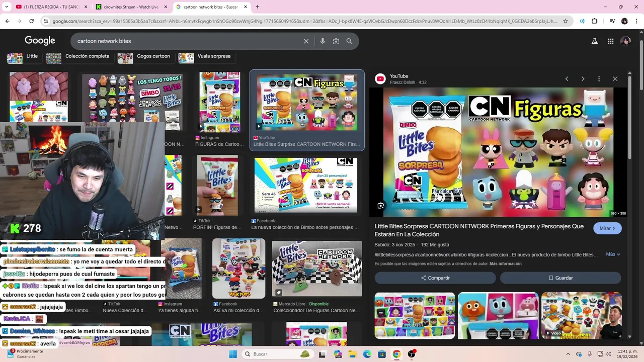
Task: Open Microsoft Store from the taskbar
Action: tap(382, 354)
